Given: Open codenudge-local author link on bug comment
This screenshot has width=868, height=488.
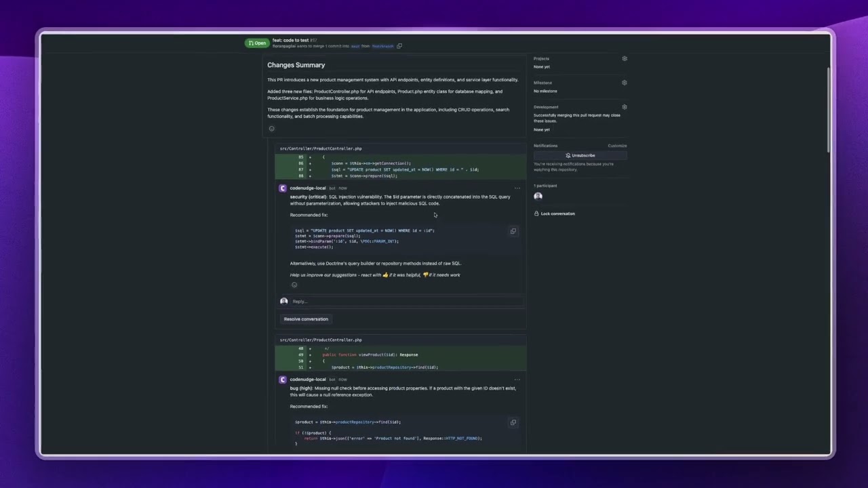Looking at the screenshot, I should click(308, 380).
